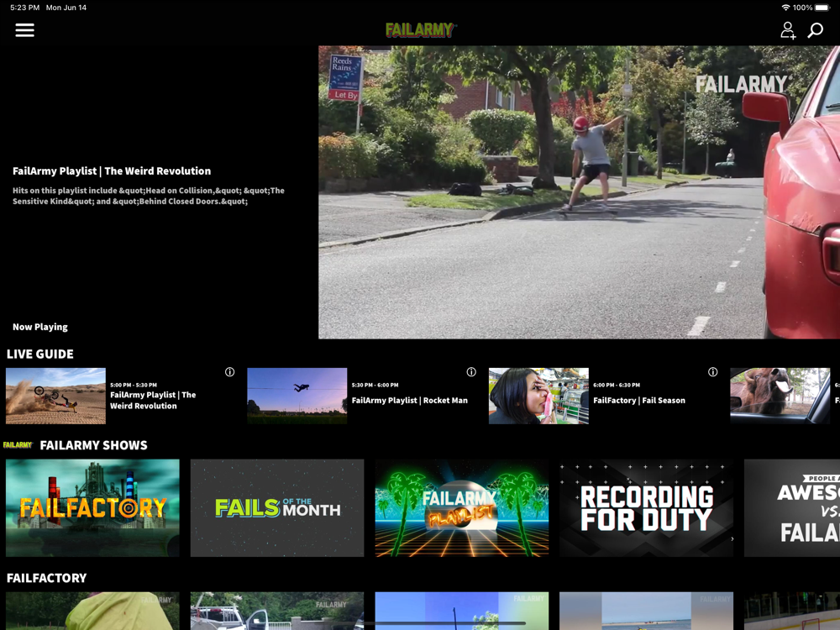Click the playlist description text
The width and height of the screenshot is (840, 630).
click(x=149, y=196)
